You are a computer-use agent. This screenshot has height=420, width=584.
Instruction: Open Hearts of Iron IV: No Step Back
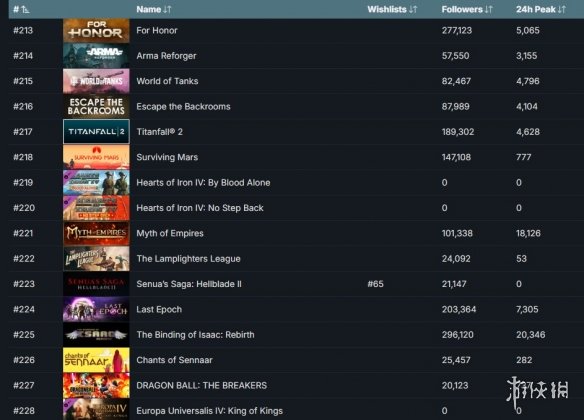pos(200,208)
